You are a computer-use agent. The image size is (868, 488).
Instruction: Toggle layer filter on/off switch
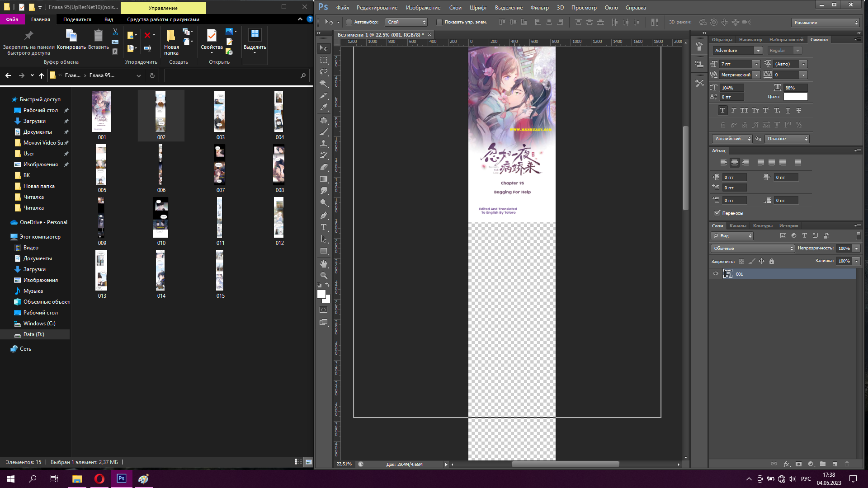tap(859, 236)
